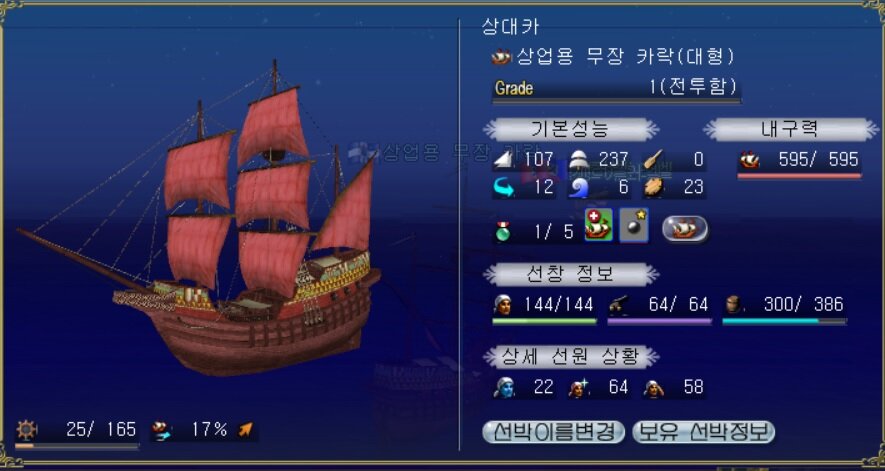Open 선박이름변경 to rename the ship

click(x=554, y=432)
